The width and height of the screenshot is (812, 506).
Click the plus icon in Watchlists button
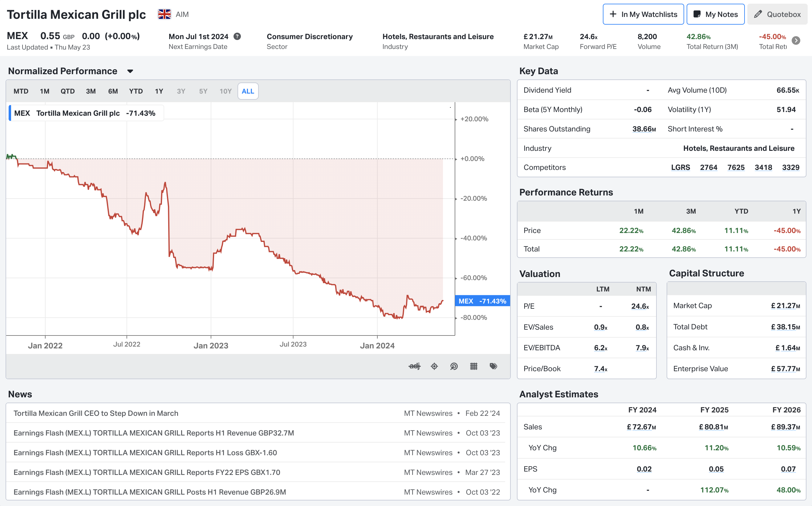click(613, 14)
